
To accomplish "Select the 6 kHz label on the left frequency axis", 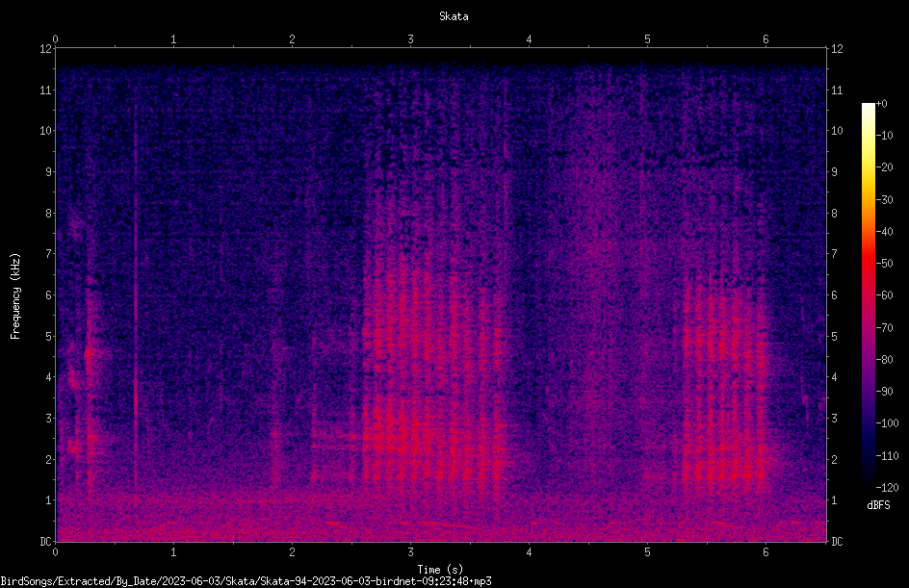I will click(49, 294).
